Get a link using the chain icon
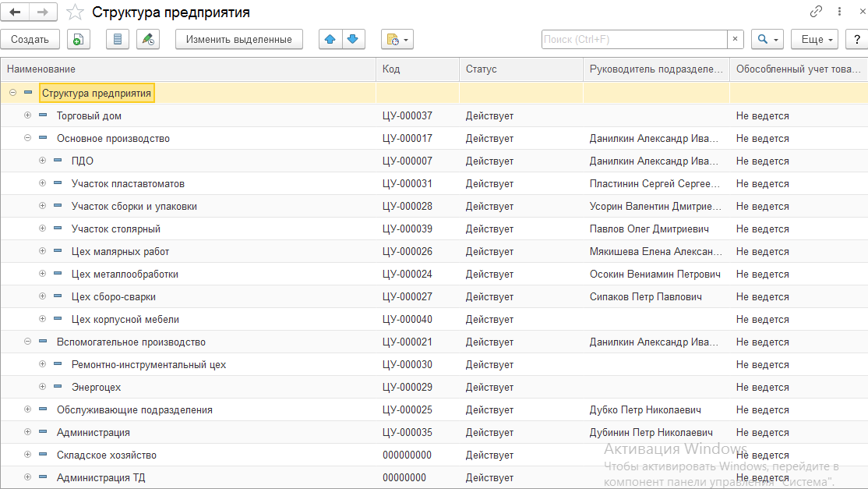The height and width of the screenshot is (489, 868). tap(817, 12)
